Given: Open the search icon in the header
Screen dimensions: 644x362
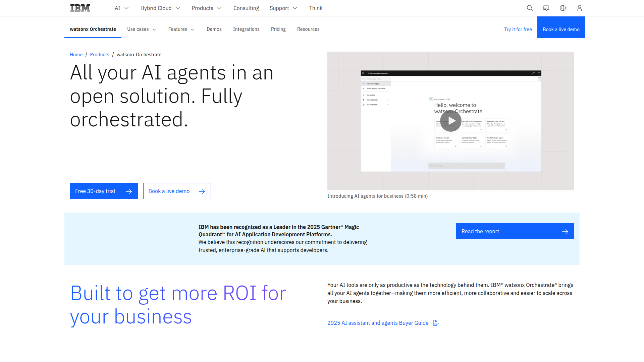Looking at the screenshot, I should pyautogui.click(x=530, y=8).
